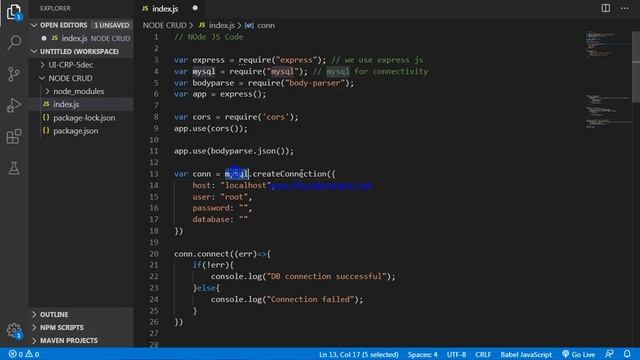The image size is (640, 360).
Task: Open the Source Control view
Action: (x=14, y=74)
